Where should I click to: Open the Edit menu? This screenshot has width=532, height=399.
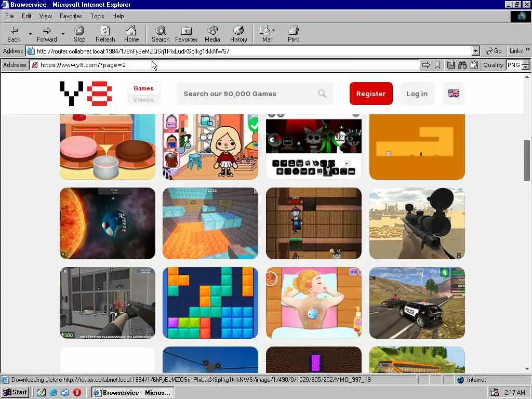[26, 16]
